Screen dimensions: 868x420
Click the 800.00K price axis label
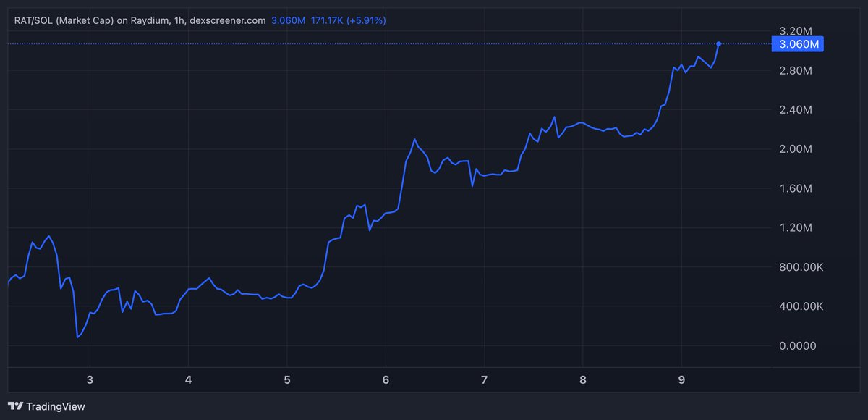tap(801, 267)
